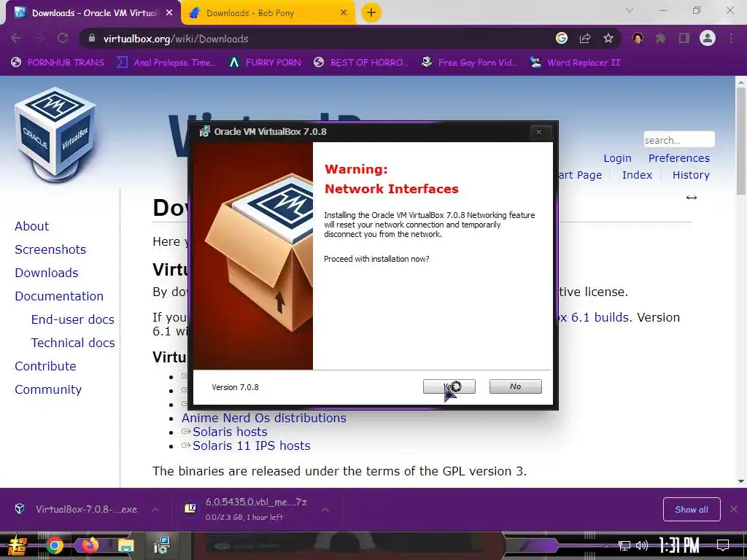This screenshot has width=747, height=560.
Task: Open Solaris 11 IPS hosts link
Action: pyautogui.click(x=251, y=446)
